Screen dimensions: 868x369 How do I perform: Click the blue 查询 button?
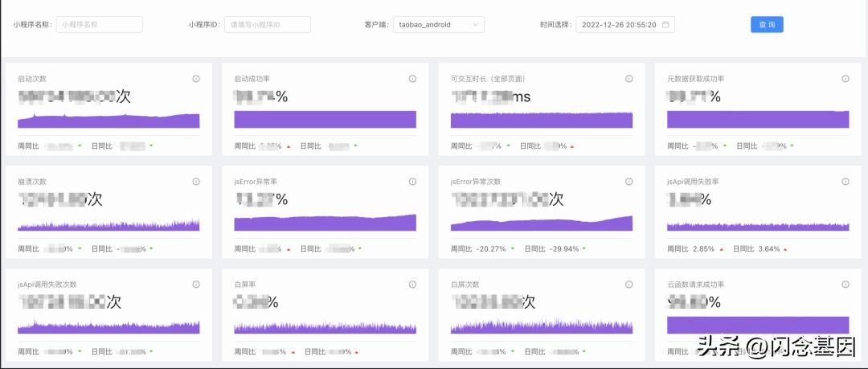767,25
